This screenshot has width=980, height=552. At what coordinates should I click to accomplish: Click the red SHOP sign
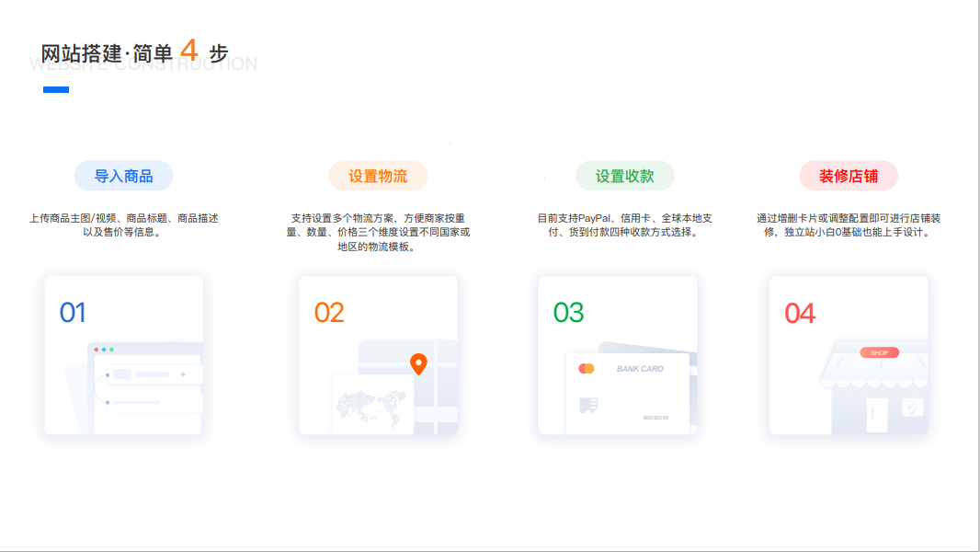[879, 352]
